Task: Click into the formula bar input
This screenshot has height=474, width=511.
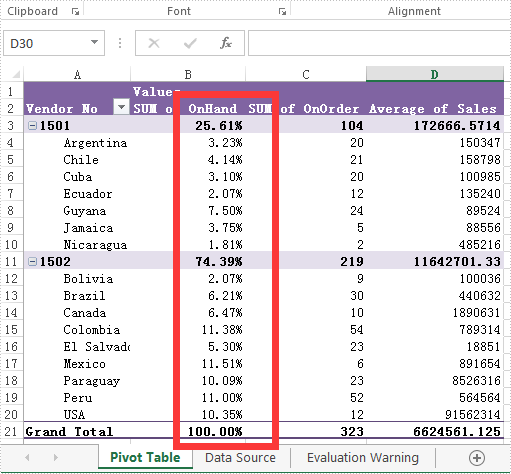Action: pos(379,43)
